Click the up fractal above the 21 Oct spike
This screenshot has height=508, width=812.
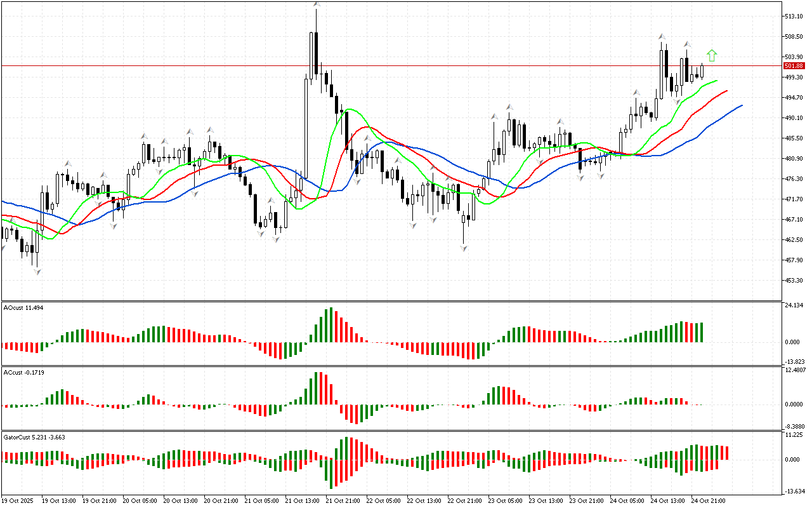click(x=316, y=5)
